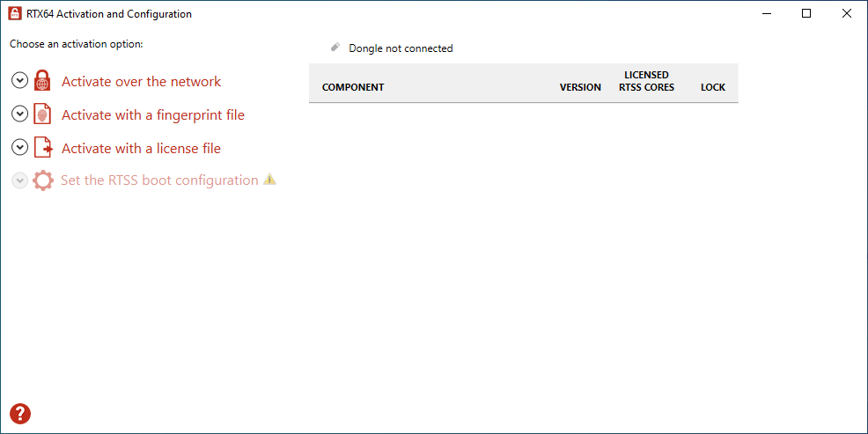The height and width of the screenshot is (434, 868).
Task: Click the LOCK column header
Action: tap(713, 87)
